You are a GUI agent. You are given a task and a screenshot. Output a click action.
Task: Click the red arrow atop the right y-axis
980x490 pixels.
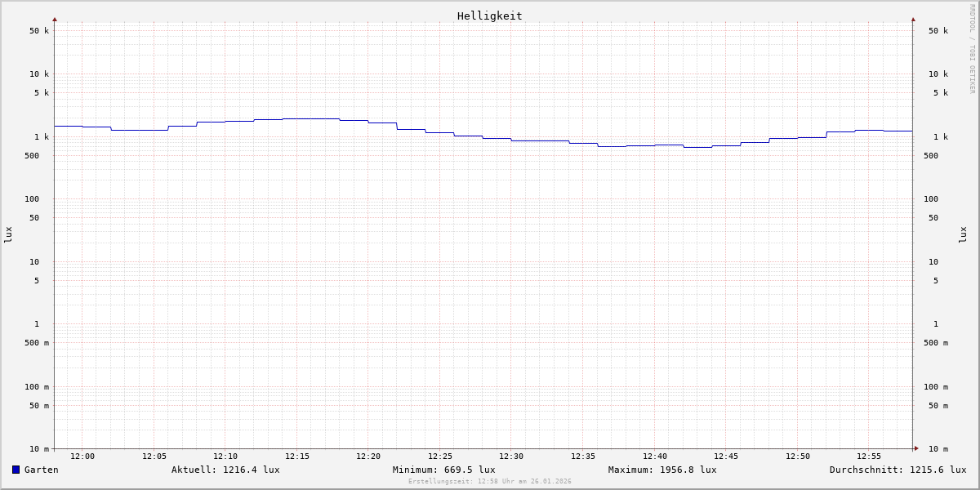[x=913, y=19]
